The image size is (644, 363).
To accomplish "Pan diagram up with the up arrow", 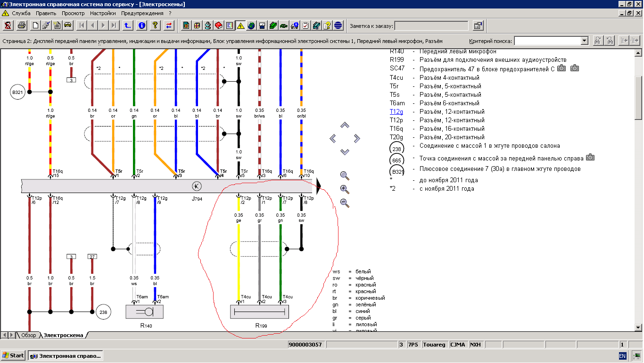I will point(345,125).
